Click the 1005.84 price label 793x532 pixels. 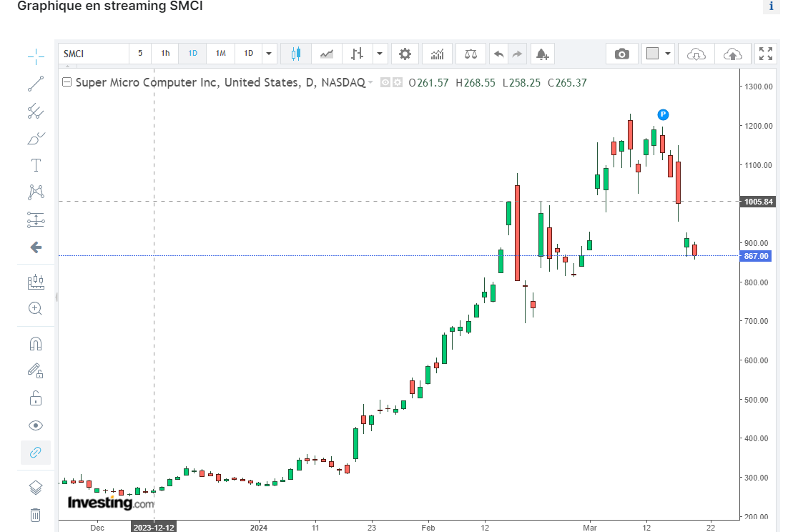(758, 202)
